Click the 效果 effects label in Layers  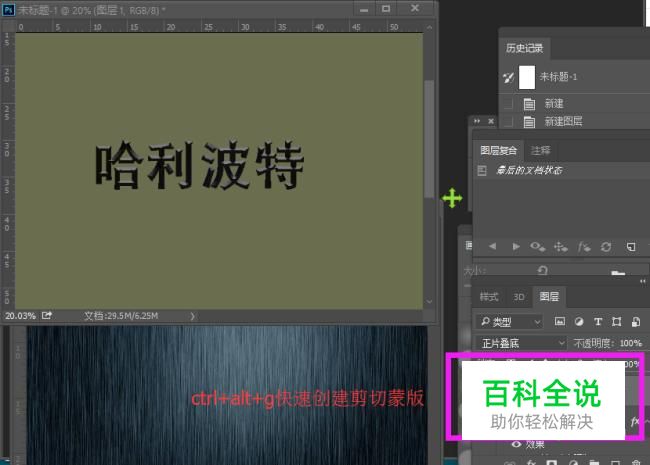coord(535,445)
